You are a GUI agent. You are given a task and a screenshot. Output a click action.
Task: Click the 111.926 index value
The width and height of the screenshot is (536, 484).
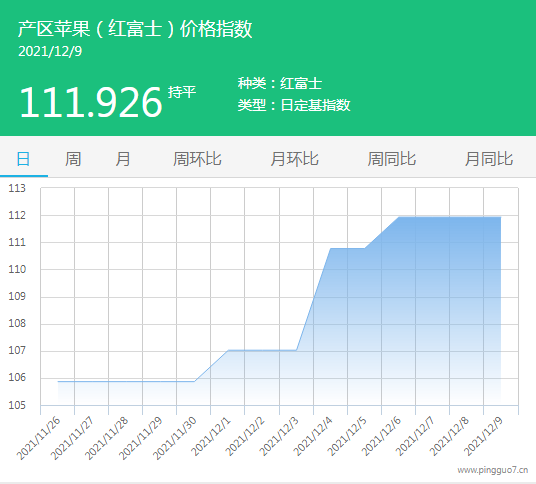[91, 102]
